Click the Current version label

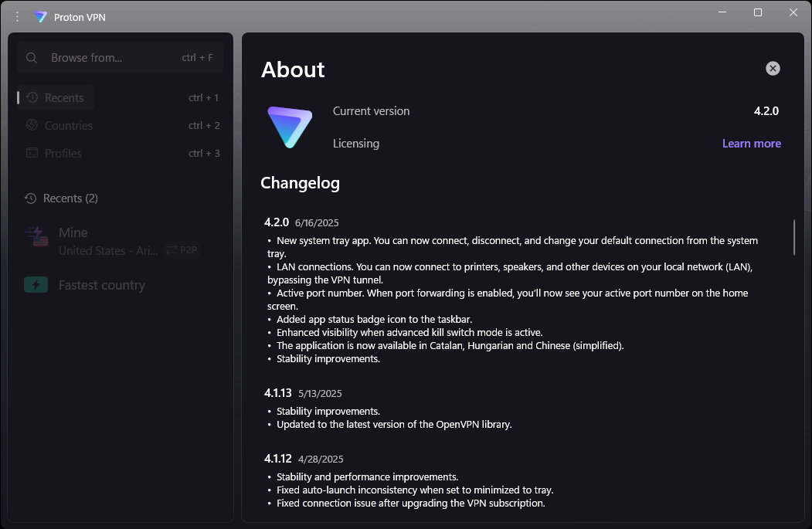coord(371,110)
